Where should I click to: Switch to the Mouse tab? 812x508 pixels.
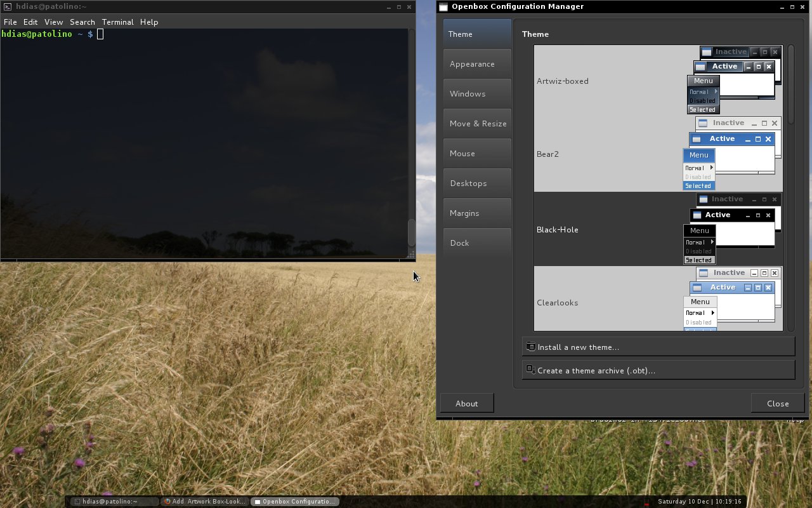point(477,153)
